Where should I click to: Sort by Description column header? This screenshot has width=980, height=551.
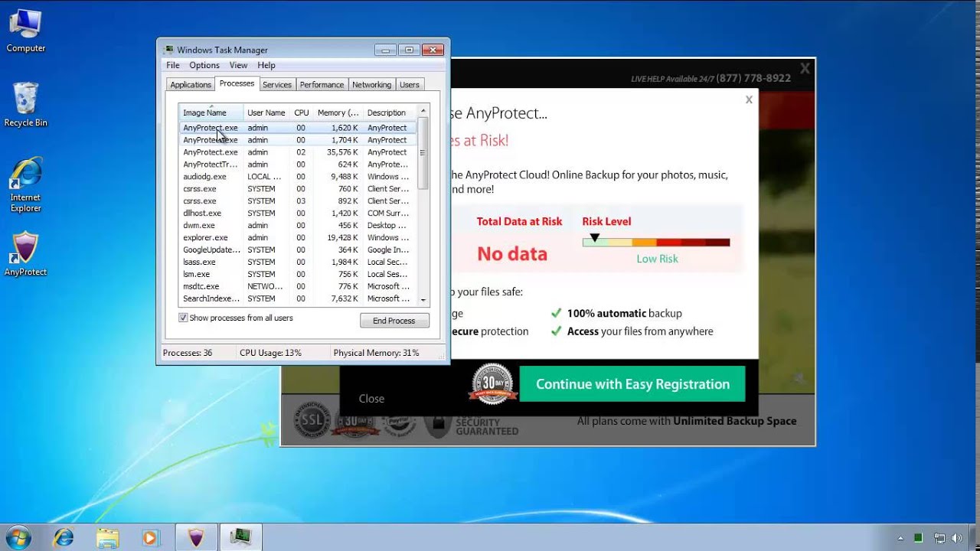point(389,112)
